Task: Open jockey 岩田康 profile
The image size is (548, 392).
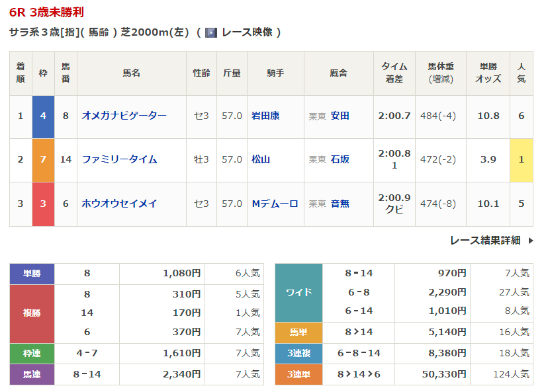Action: [x=265, y=116]
